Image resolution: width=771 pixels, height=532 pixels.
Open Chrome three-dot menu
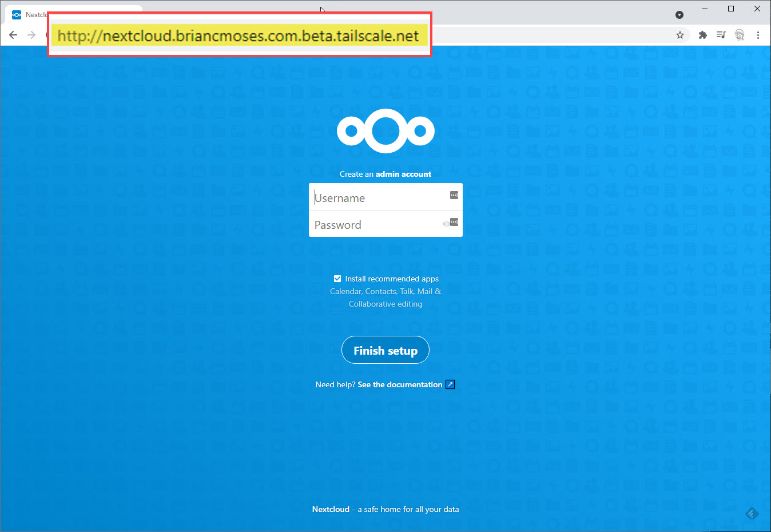(758, 35)
